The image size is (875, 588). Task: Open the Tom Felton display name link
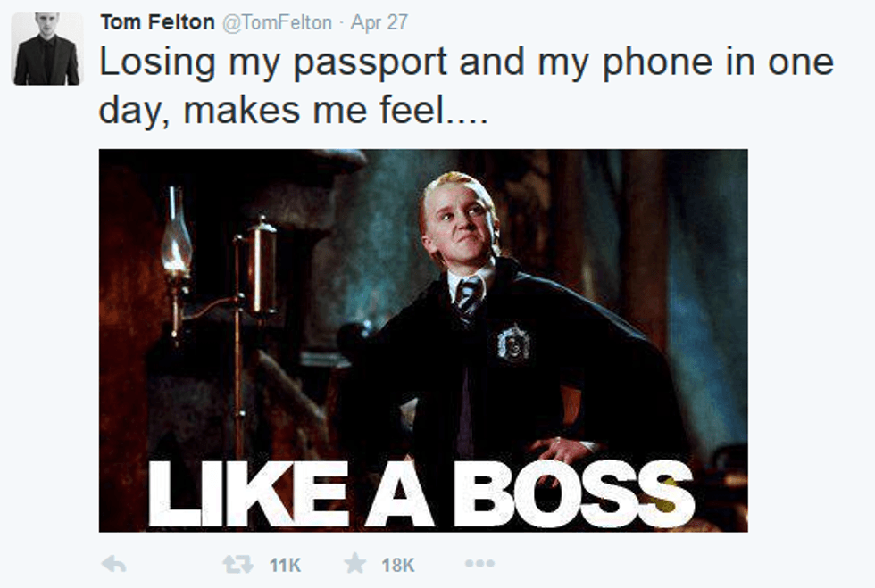157,22
